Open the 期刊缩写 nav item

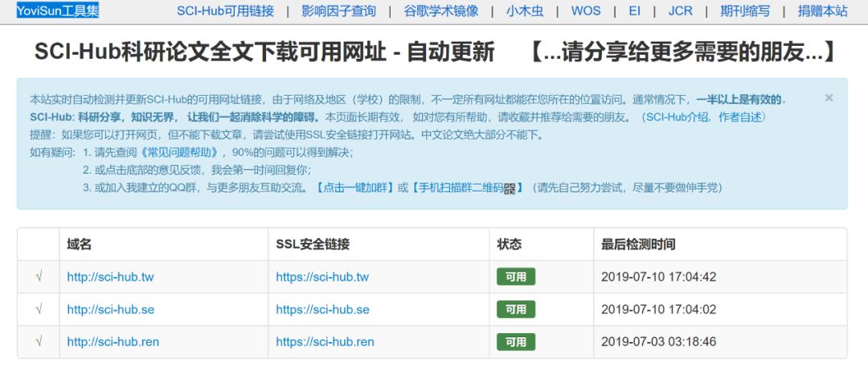[745, 10]
